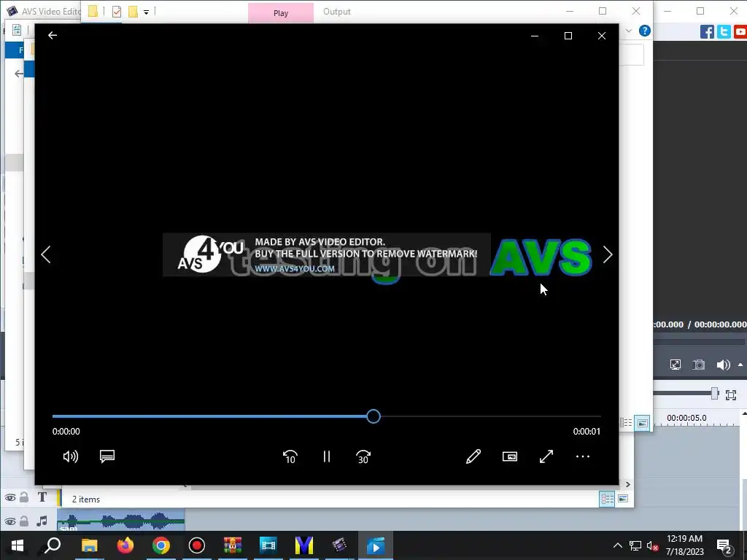This screenshot has height=560, width=747.
Task: Launch Google Chrome from taskbar
Action: pos(161,545)
